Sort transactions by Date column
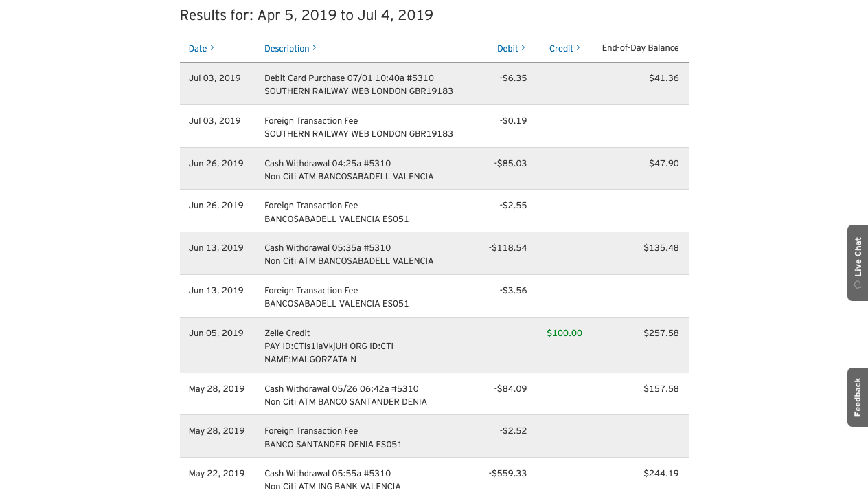 point(201,48)
